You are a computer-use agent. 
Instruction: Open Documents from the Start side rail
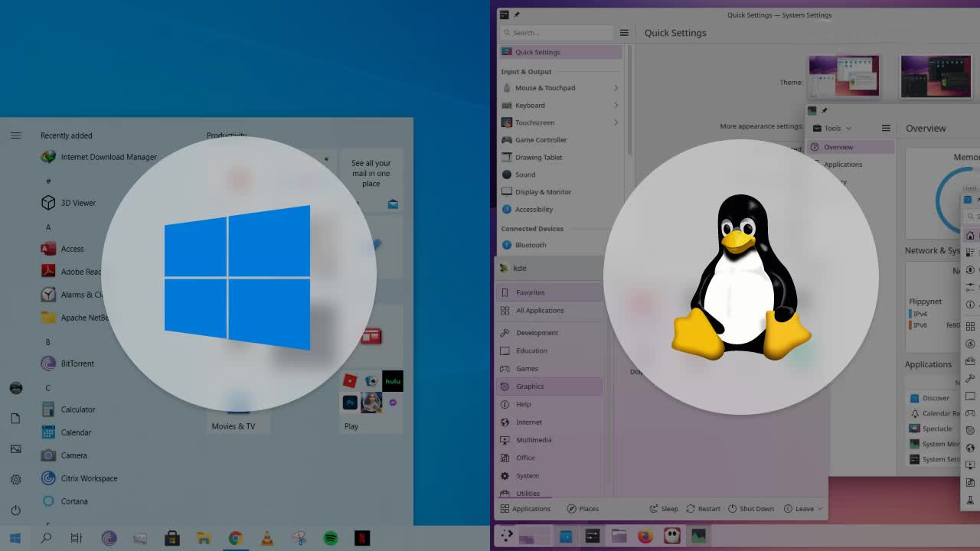15,419
